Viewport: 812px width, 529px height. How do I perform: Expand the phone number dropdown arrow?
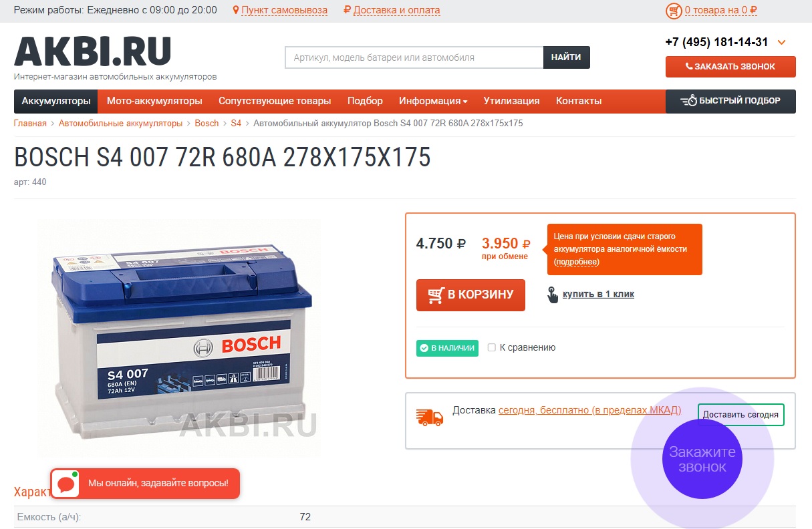[781, 43]
